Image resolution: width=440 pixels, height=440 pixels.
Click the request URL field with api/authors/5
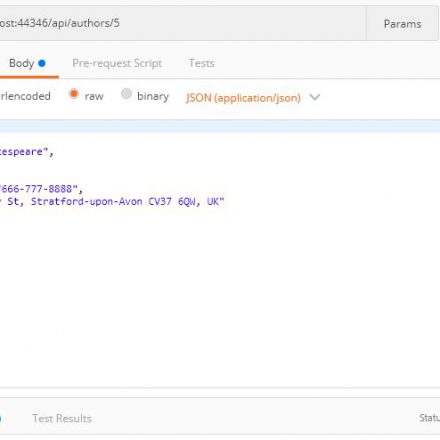coord(183,23)
